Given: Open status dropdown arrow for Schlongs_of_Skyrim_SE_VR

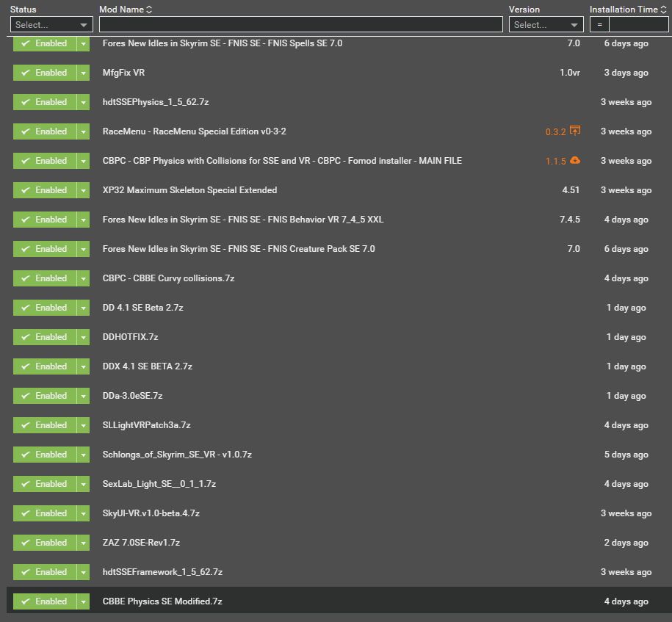Looking at the screenshot, I should click(x=83, y=455).
